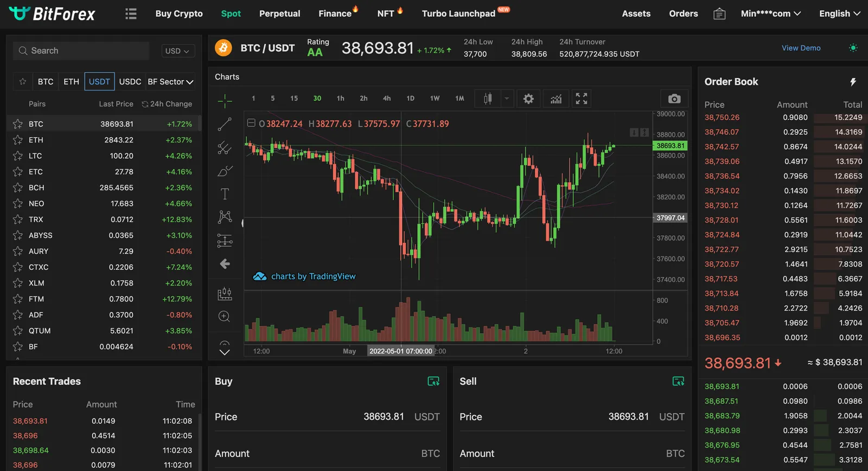Select bid price 38,687.51 in order book
The height and width of the screenshot is (471, 868).
point(722,402)
